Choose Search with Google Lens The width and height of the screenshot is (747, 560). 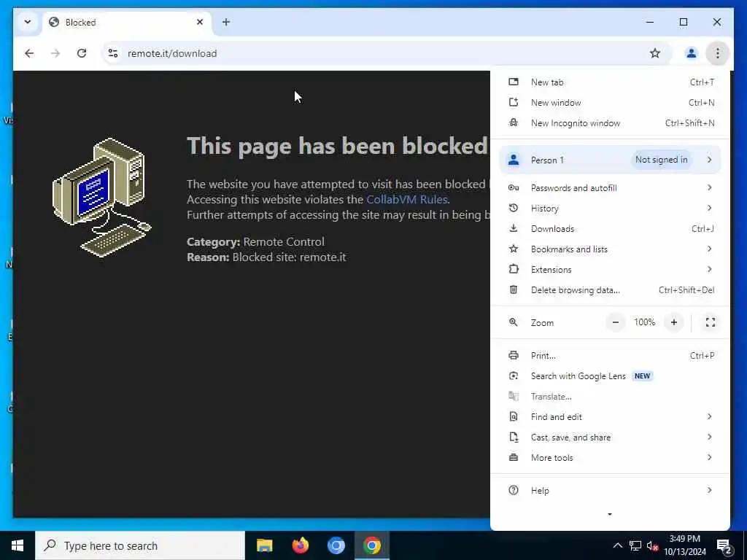[x=610, y=376]
